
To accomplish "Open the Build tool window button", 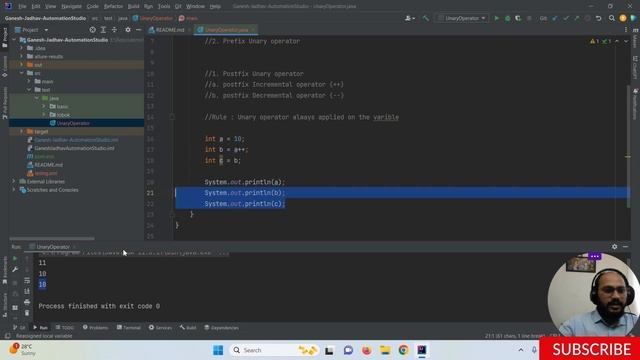I will (x=188, y=327).
